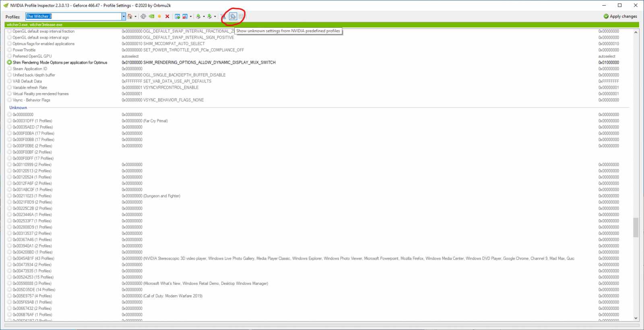Image resolution: width=644 pixels, height=330 pixels.
Task: Create new profile with orange star icon
Action: 159,17
